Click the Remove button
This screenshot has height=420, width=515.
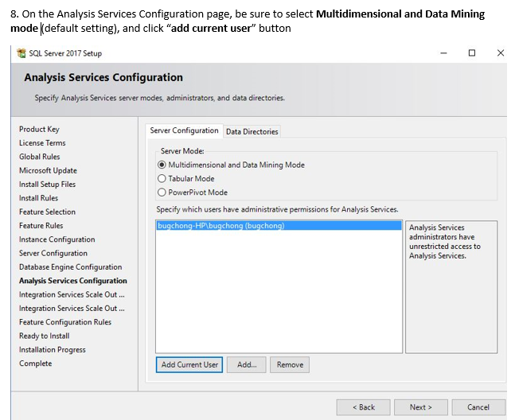pyautogui.click(x=290, y=365)
